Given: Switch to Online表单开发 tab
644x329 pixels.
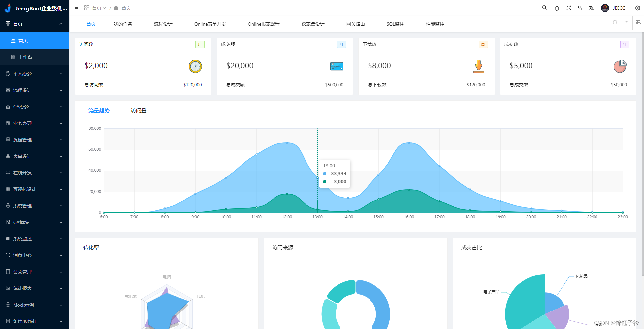Looking at the screenshot, I should point(210,24).
